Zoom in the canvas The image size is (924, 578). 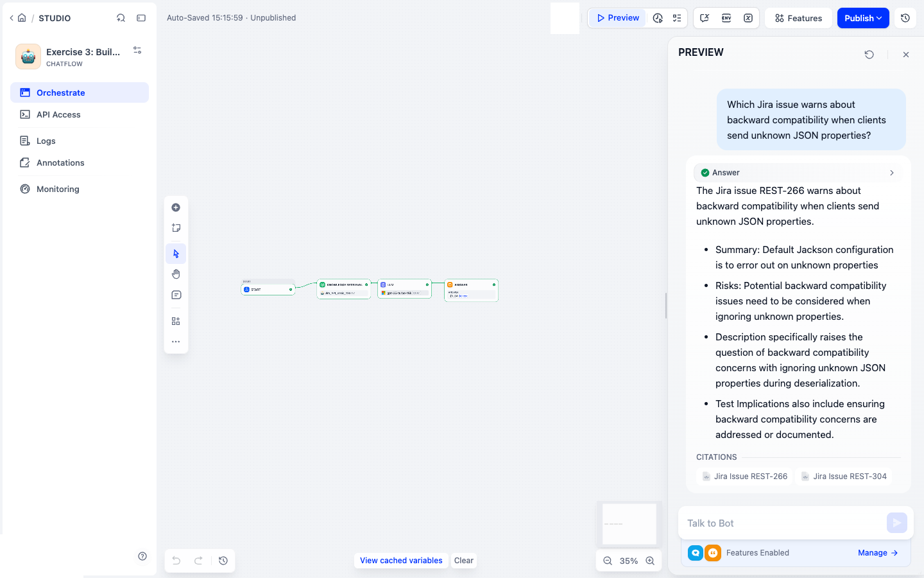[x=650, y=561]
